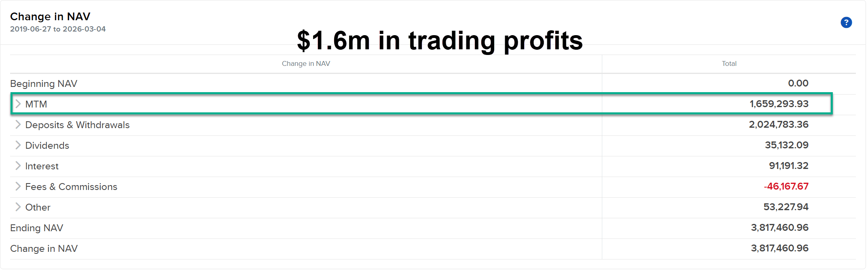Select the Ending NAV row label
The image size is (868, 270).
(36, 228)
